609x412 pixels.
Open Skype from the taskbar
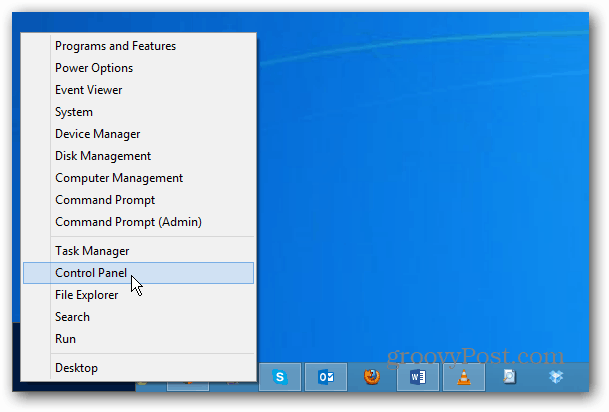280,377
